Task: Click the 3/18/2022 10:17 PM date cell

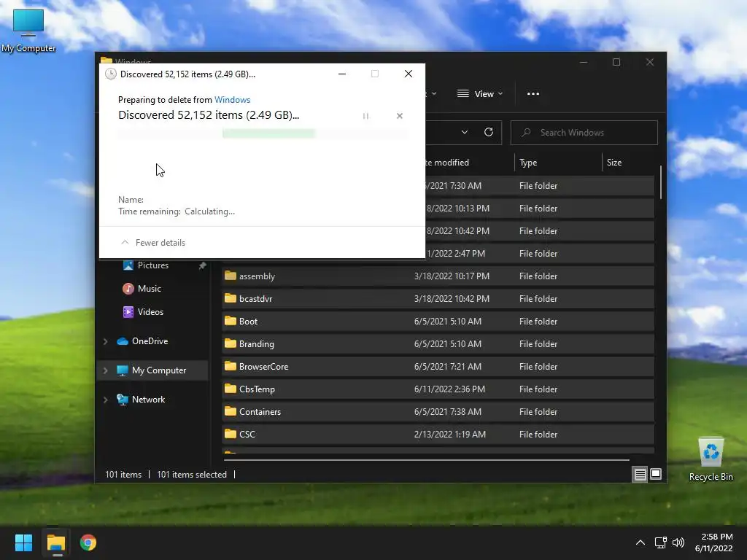Action: coord(452,276)
